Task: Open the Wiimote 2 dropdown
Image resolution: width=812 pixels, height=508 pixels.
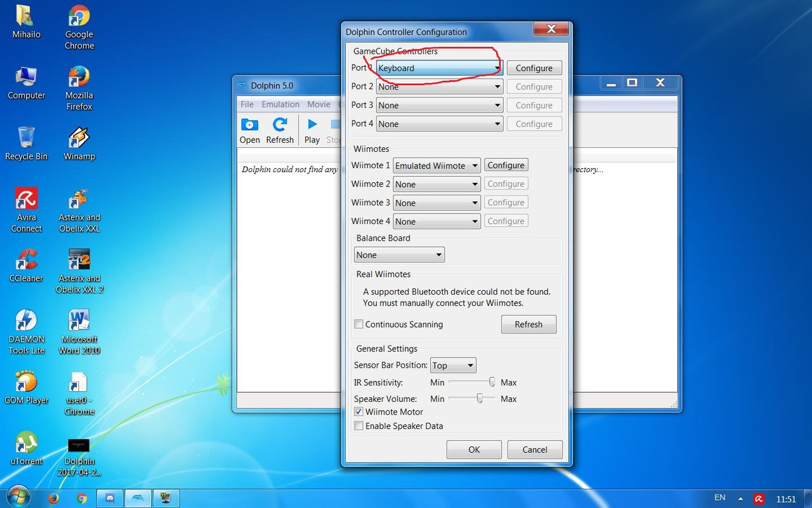Action: pyautogui.click(x=436, y=184)
